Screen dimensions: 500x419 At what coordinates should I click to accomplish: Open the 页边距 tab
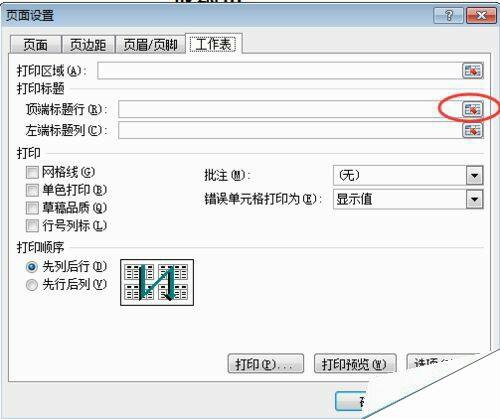(88, 45)
